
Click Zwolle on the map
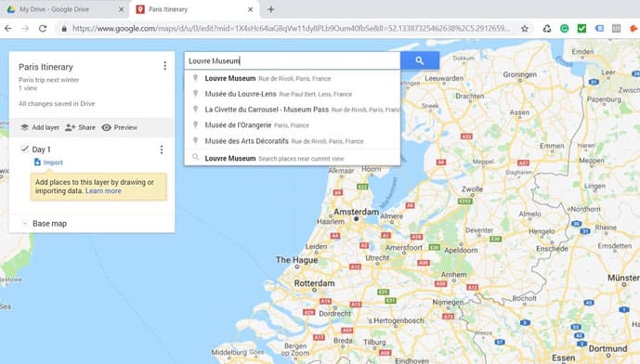(472, 189)
